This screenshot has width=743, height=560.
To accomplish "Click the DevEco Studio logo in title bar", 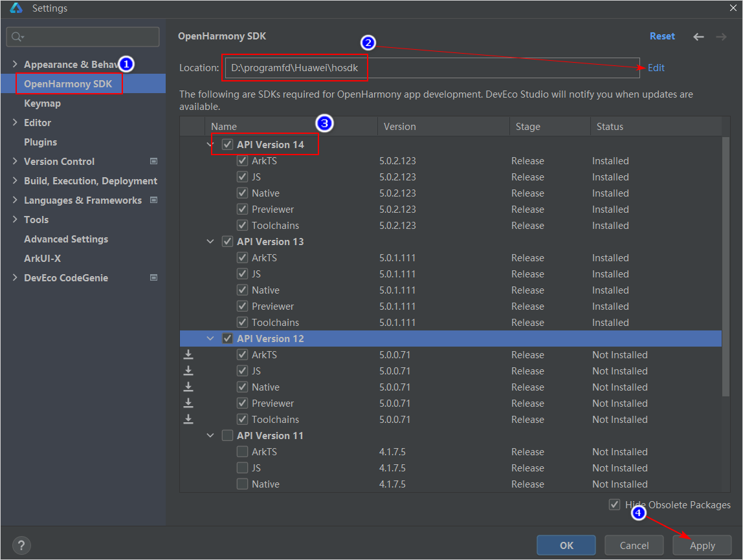I will click(x=16, y=8).
